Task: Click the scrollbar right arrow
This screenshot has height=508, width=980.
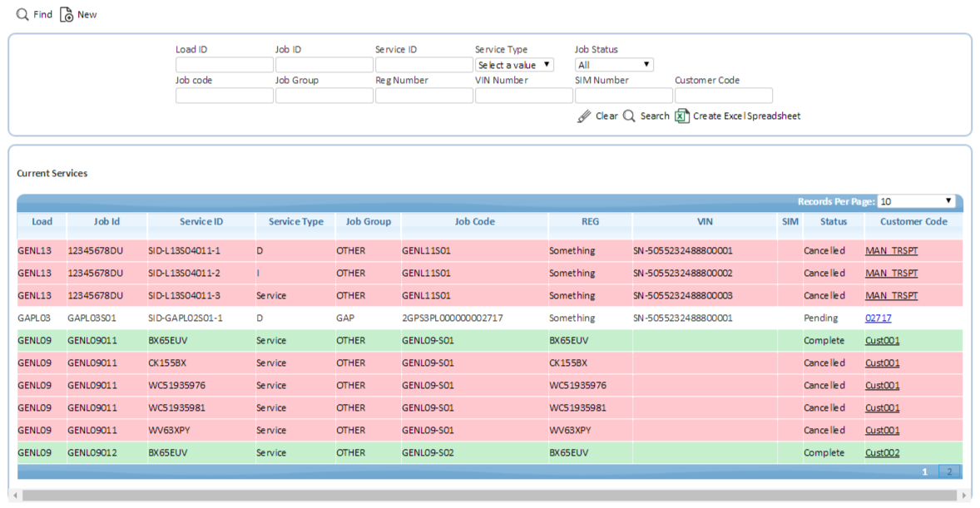Action: click(x=964, y=496)
